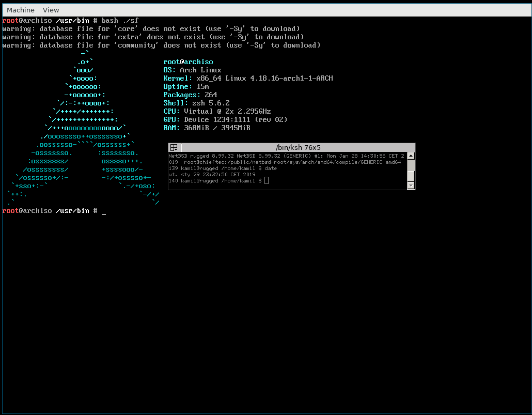Click the ksh scrollbar down arrow

click(x=411, y=186)
